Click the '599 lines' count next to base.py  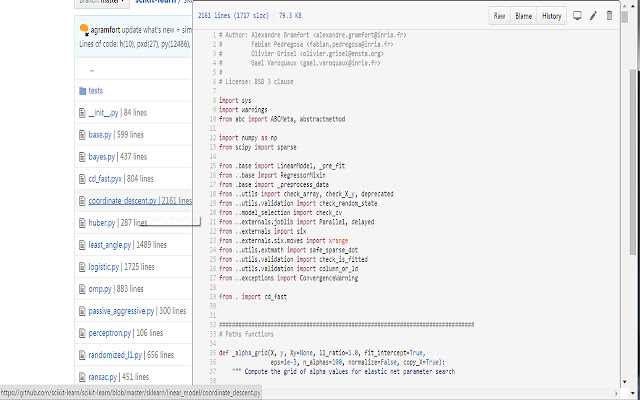[130, 135]
